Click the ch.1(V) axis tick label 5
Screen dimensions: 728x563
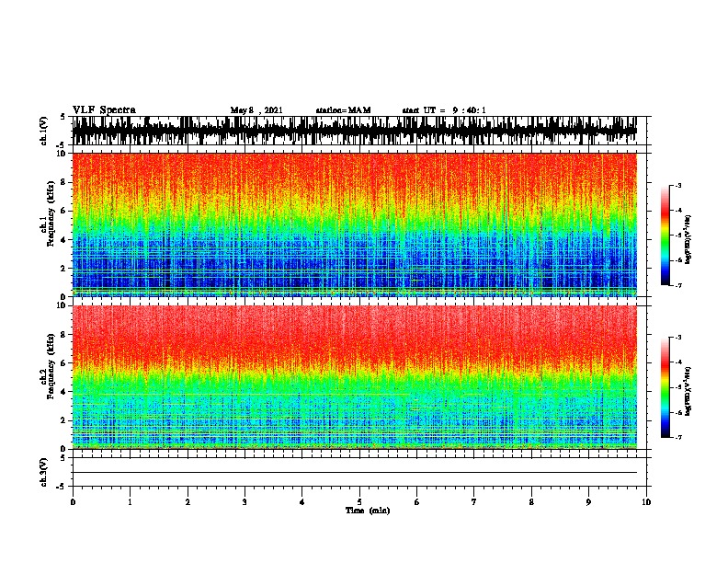point(63,117)
